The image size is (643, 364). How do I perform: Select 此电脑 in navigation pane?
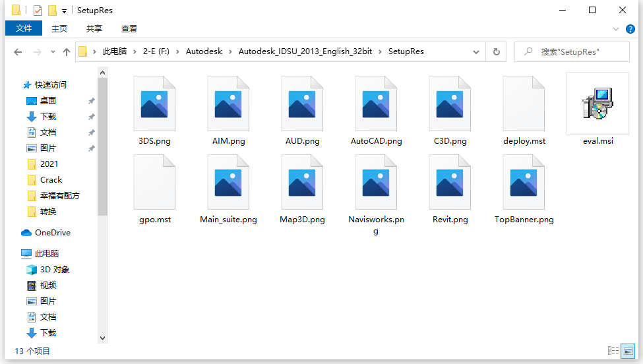47,254
